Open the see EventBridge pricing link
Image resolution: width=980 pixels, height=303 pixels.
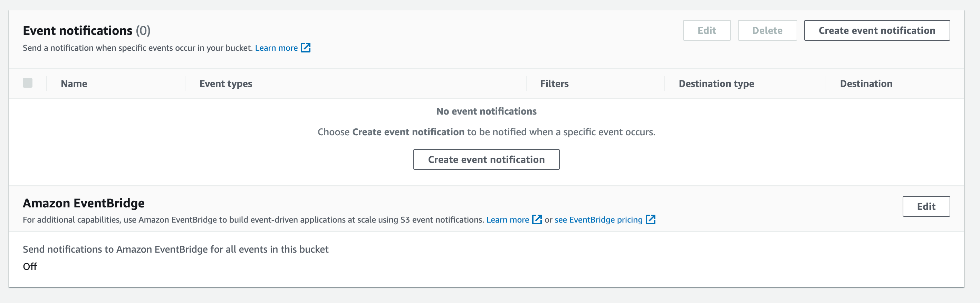point(598,220)
